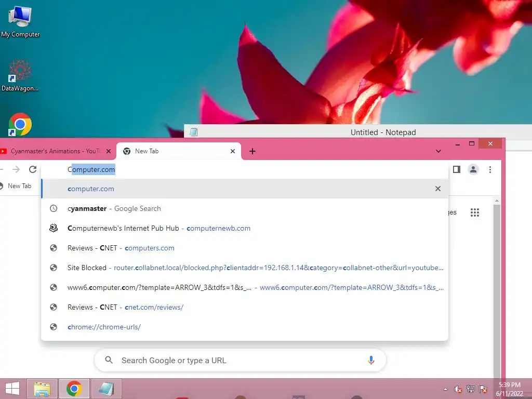The width and height of the screenshot is (532, 399).
Task: Launch Google Chrome desktop shortcut
Action: tap(20, 125)
